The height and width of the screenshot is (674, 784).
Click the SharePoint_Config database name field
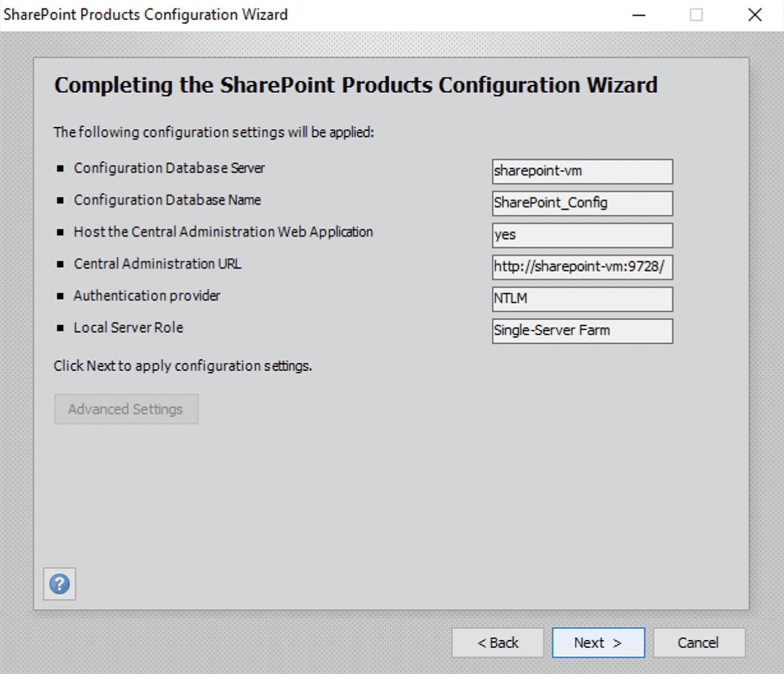[x=582, y=203]
